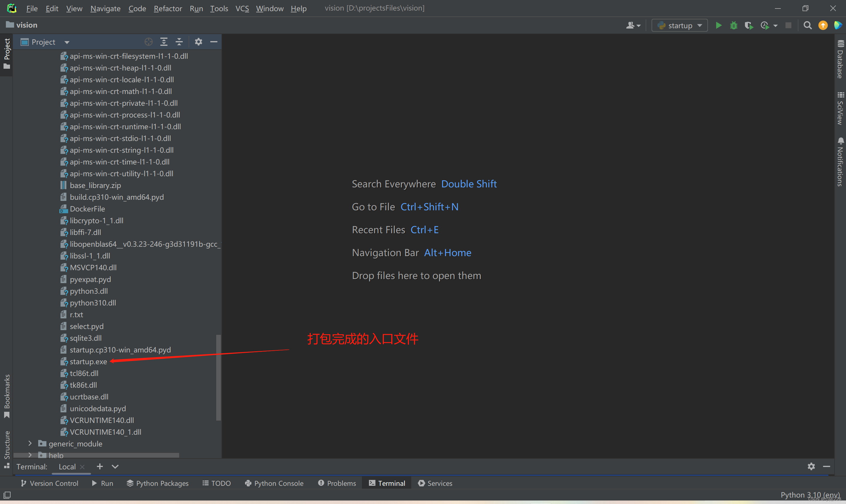This screenshot has width=846, height=504.
Task: Select startup.exe in the Project tree
Action: click(x=88, y=361)
